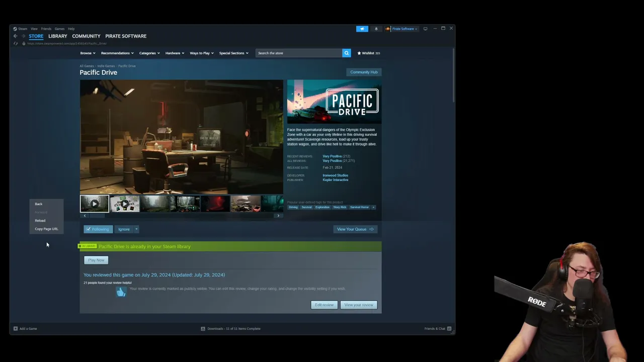The image size is (644, 362).
Task: Follow the Ironwood Studios developer link
Action: 335,175
